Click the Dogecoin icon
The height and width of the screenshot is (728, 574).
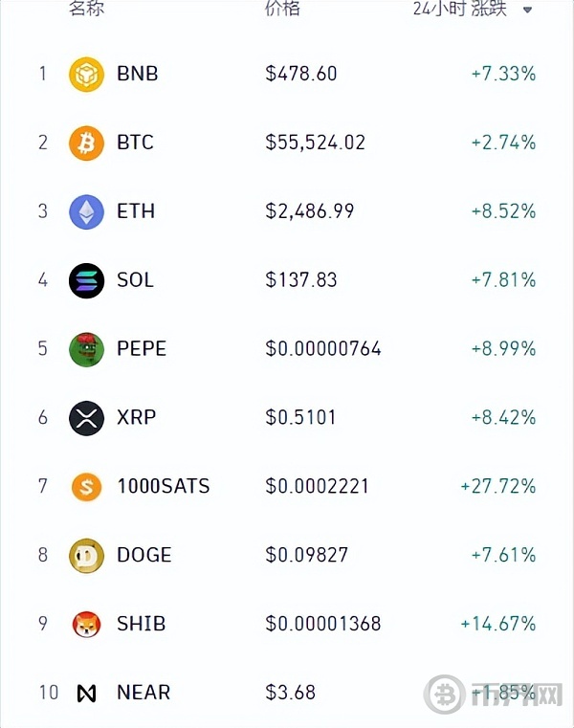click(x=86, y=555)
